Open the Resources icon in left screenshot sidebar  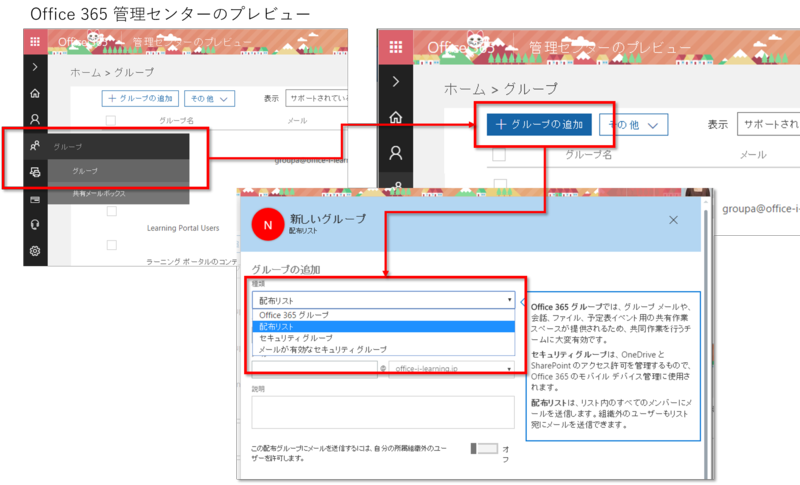coord(35,172)
